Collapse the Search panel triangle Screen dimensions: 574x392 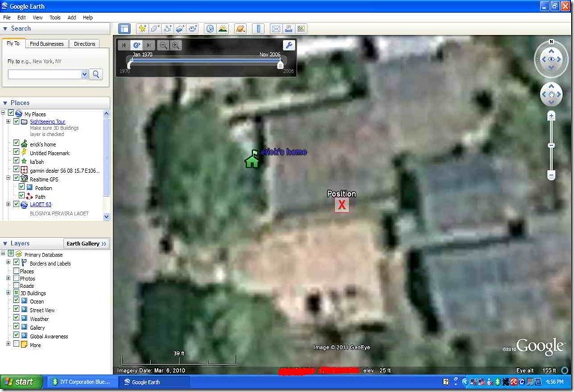pos(5,28)
